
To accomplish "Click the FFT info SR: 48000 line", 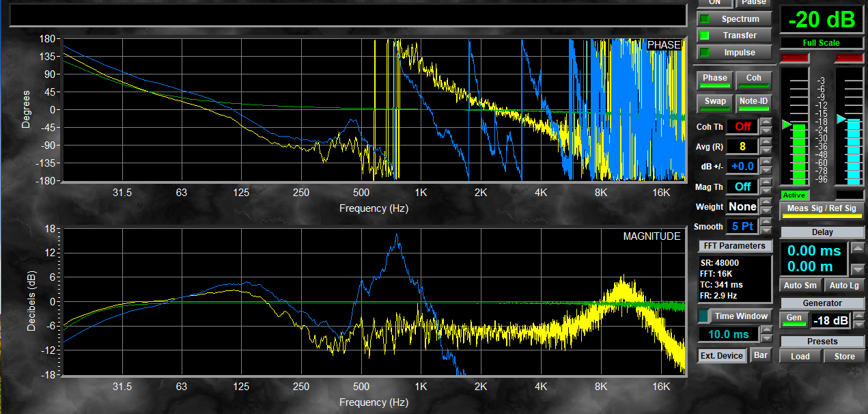I will (x=720, y=263).
